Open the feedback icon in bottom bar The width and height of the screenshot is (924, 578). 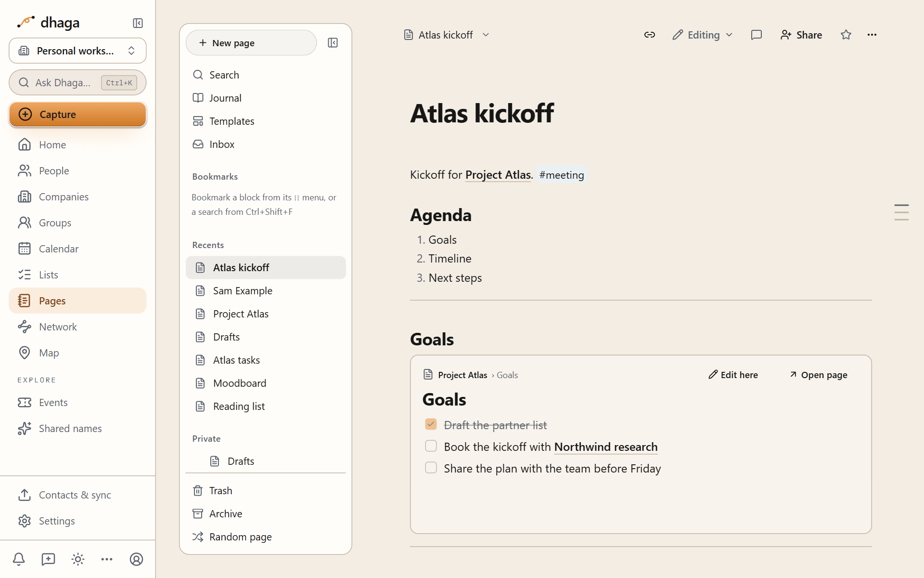48,559
